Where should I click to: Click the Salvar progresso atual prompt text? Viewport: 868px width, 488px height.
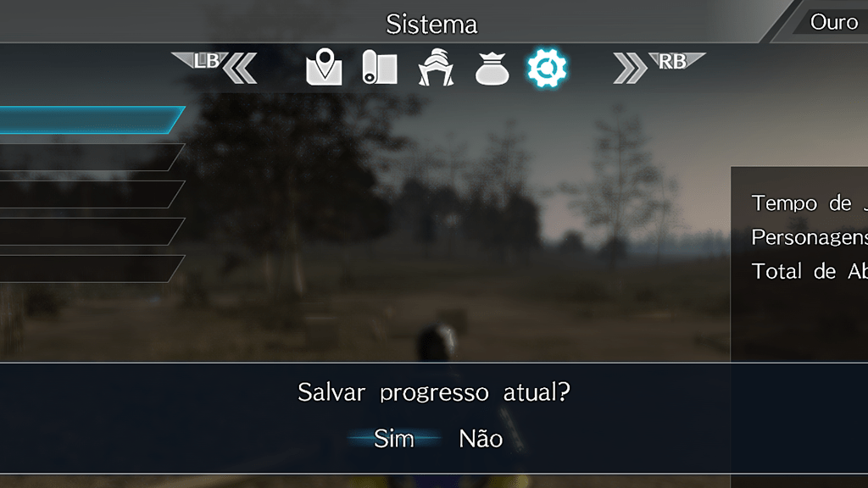[433, 392]
